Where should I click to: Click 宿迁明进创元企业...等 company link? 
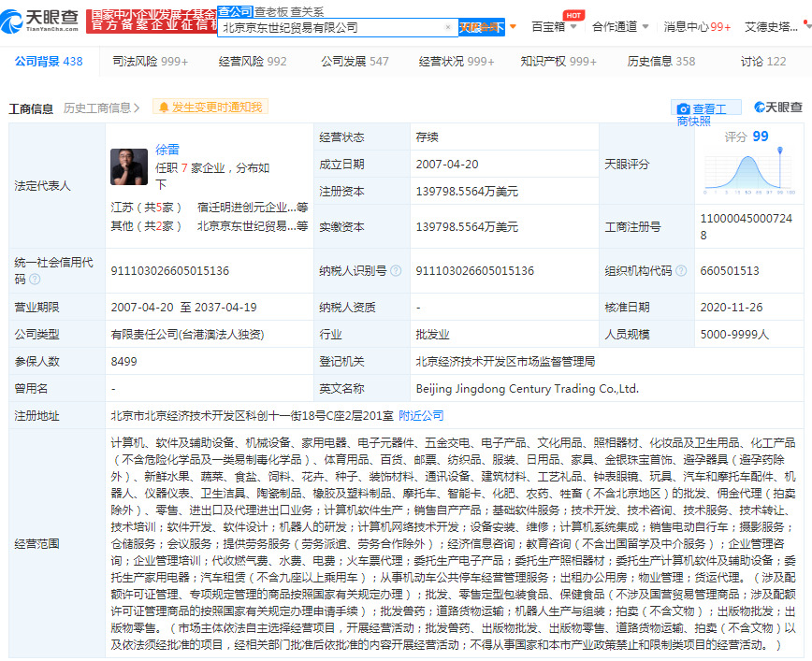pos(253,207)
